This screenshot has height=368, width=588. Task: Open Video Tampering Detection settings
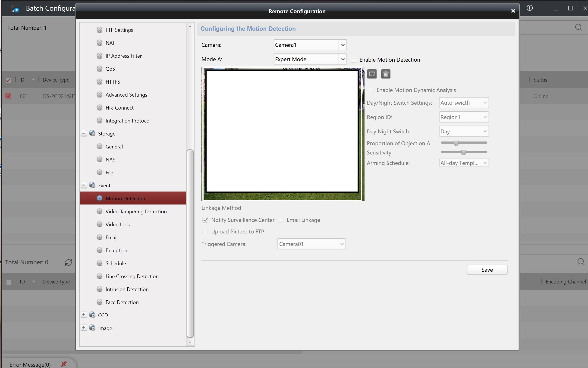136,211
